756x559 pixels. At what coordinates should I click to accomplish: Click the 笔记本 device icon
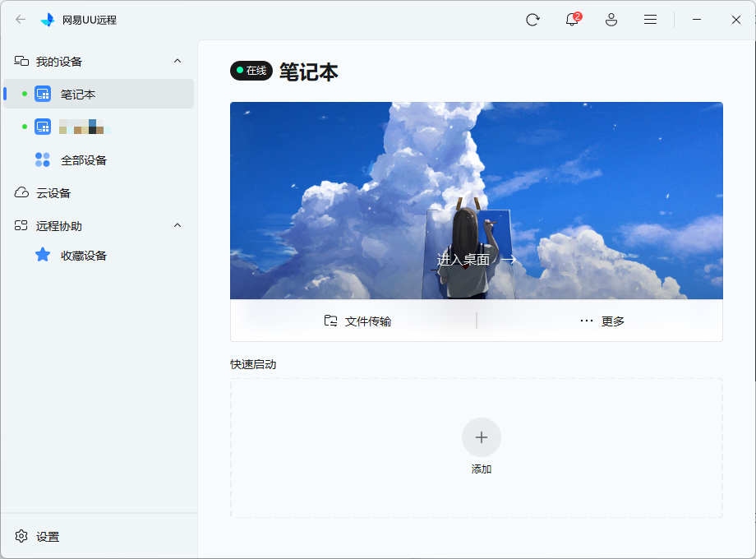(x=43, y=94)
